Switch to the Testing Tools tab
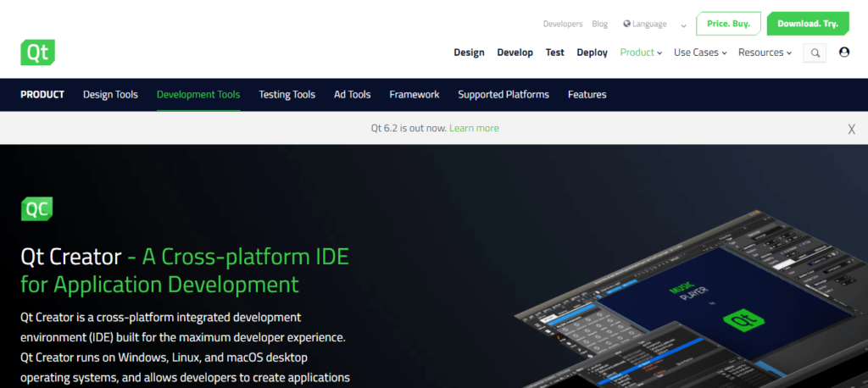The image size is (868, 388). pyautogui.click(x=287, y=95)
